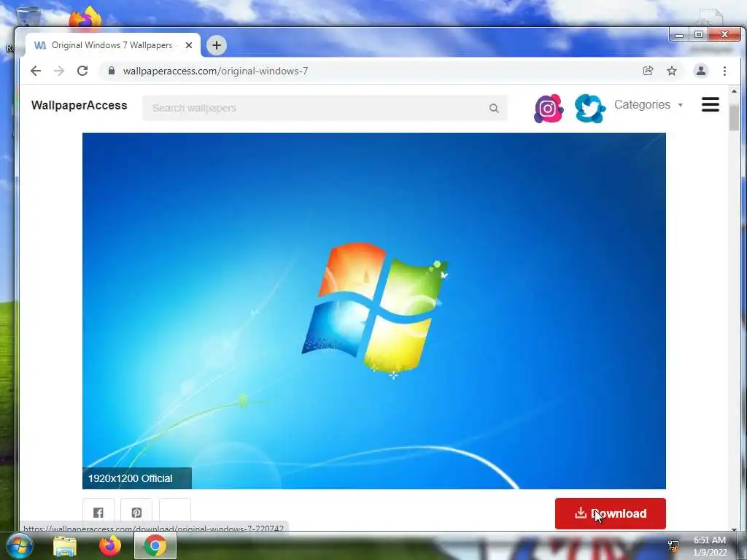Open the Twitter bird icon link
The width and height of the screenshot is (747, 560).
coord(589,109)
